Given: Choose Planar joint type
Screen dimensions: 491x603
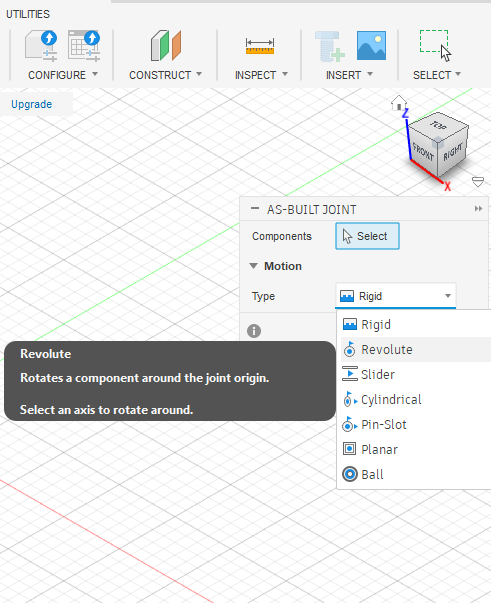Looking at the screenshot, I should point(416,449).
